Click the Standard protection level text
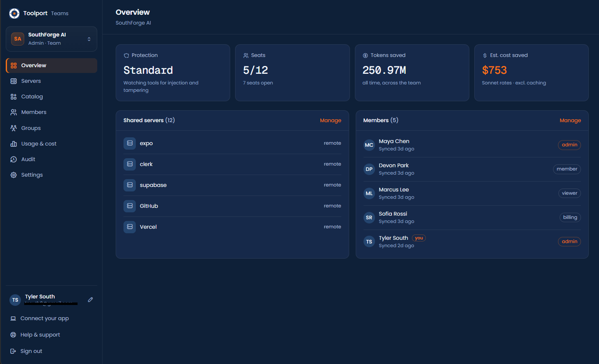The image size is (599, 364). (x=148, y=70)
